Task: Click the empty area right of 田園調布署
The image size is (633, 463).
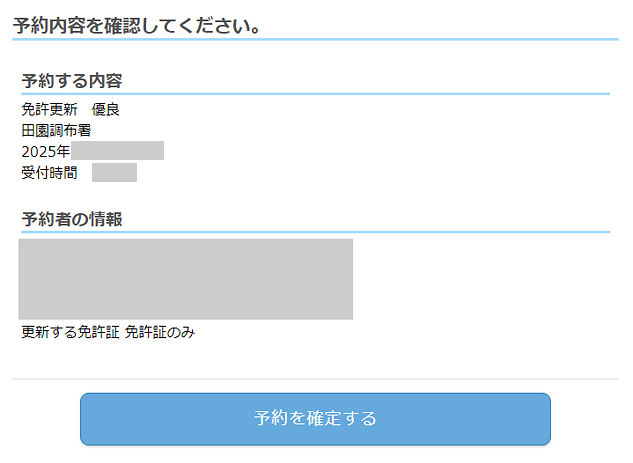Action: click(x=350, y=130)
